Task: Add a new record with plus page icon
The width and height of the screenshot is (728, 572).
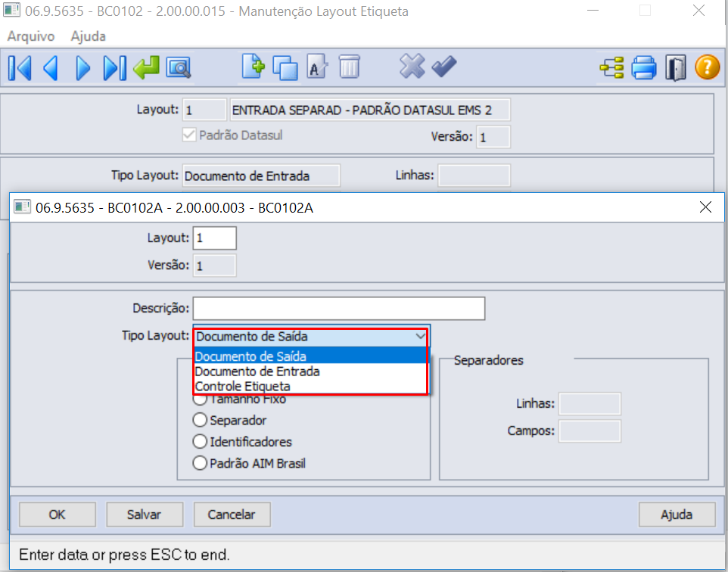Action: (x=253, y=67)
